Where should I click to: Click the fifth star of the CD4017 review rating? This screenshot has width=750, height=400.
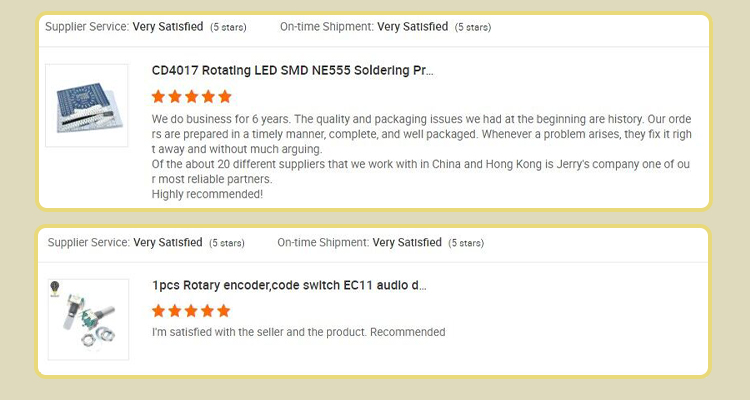pos(225,97)
